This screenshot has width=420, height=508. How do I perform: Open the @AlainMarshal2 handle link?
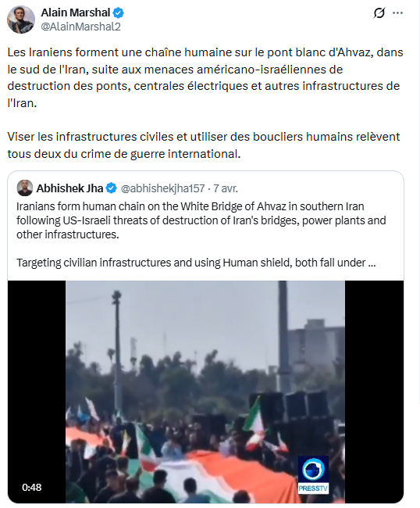80,27
